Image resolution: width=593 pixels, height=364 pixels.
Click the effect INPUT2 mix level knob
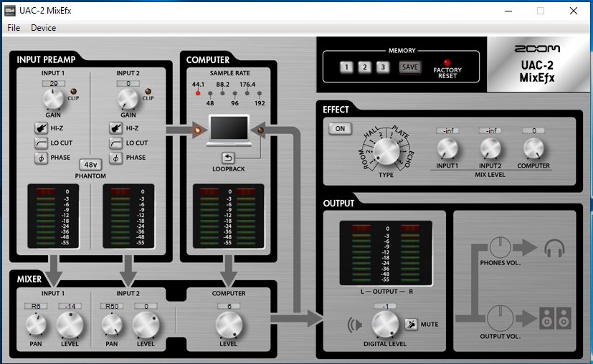point(490,148)
